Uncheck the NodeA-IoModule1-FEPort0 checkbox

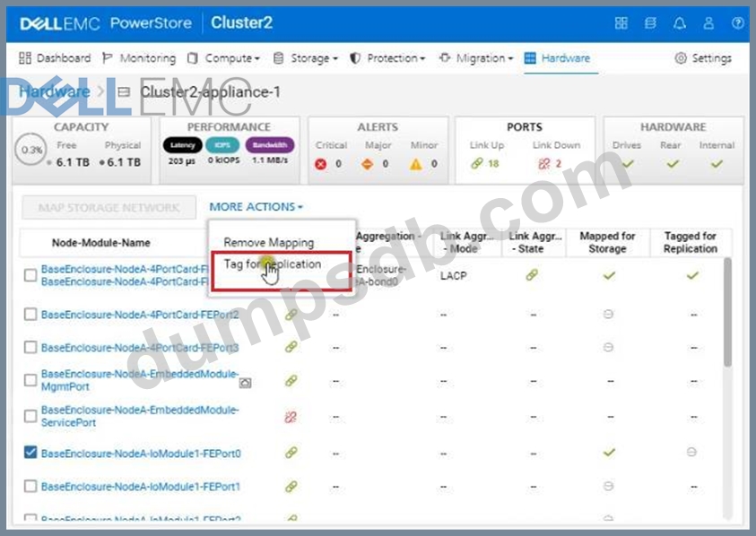tap(30, 453)
